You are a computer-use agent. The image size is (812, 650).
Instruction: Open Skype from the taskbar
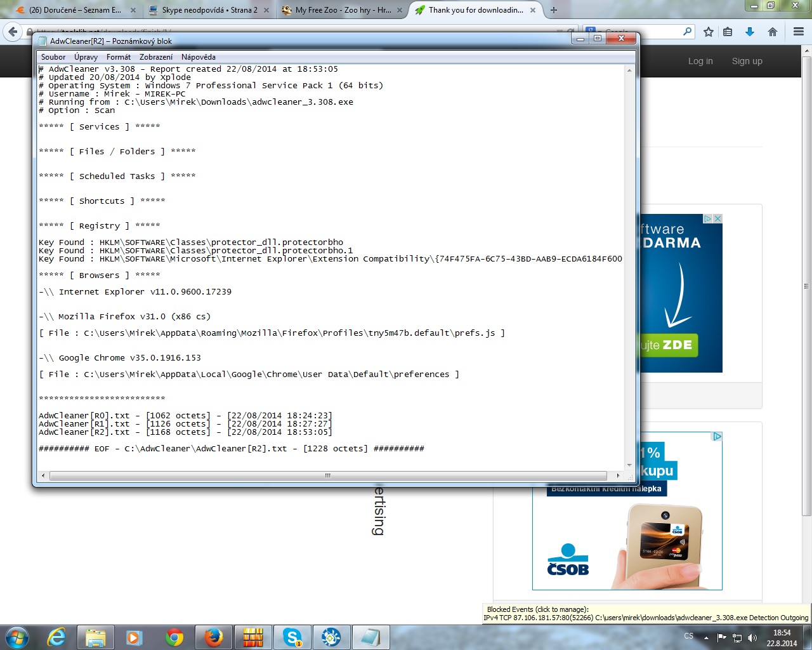(x=292, y=637)
